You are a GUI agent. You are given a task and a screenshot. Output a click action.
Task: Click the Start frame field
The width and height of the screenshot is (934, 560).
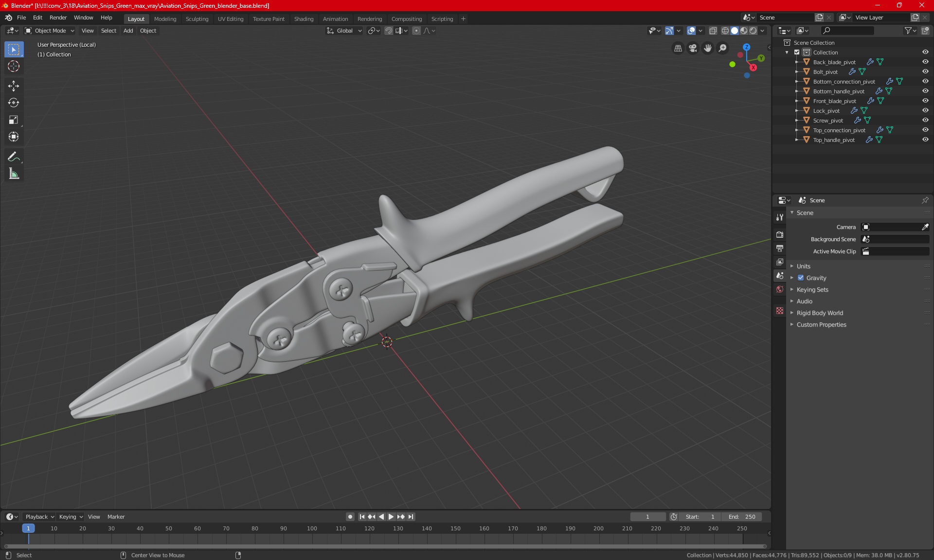pos(699,517)
